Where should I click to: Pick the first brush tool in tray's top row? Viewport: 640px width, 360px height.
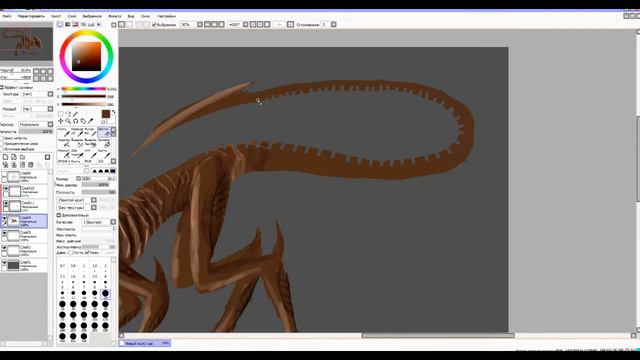(x=65, y=132)
